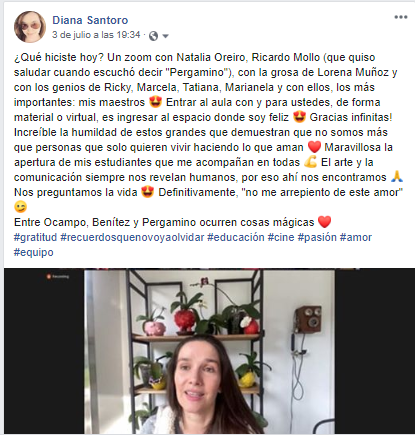Click the post timestamp 3 de julio
Screen dimensions: 416x436
click(x=96, y=35)
